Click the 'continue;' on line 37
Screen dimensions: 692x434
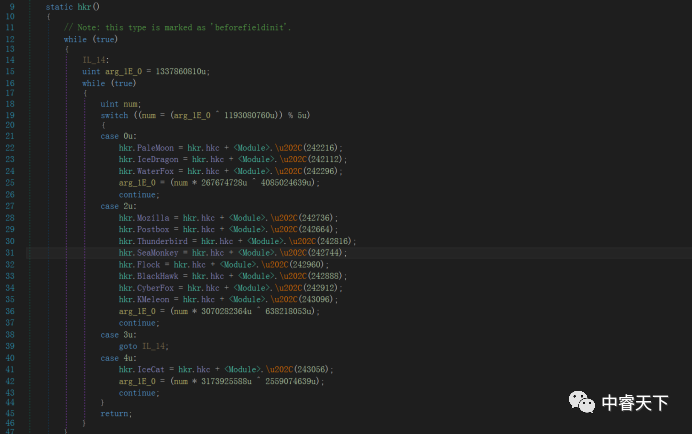[x=139, y=323]
